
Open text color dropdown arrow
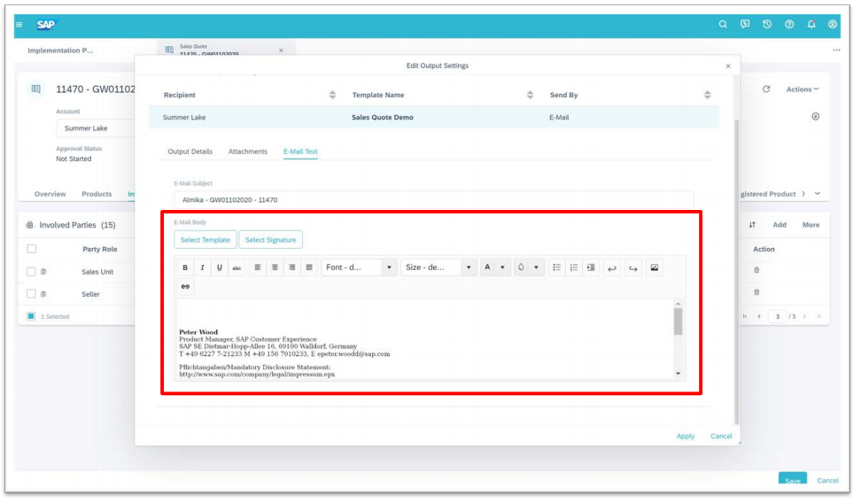click(x=502, y=268)
